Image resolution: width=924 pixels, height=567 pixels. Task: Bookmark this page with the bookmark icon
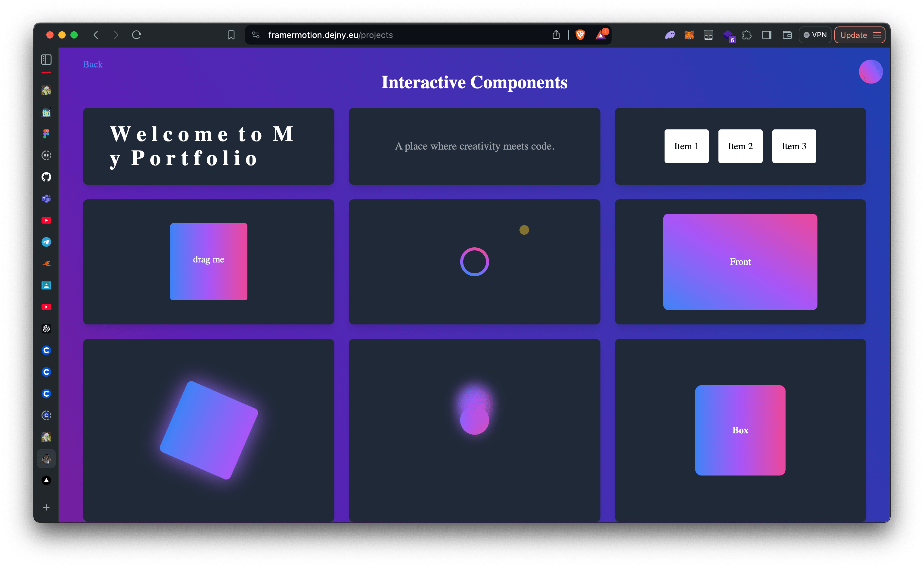[x=231, y=35]
